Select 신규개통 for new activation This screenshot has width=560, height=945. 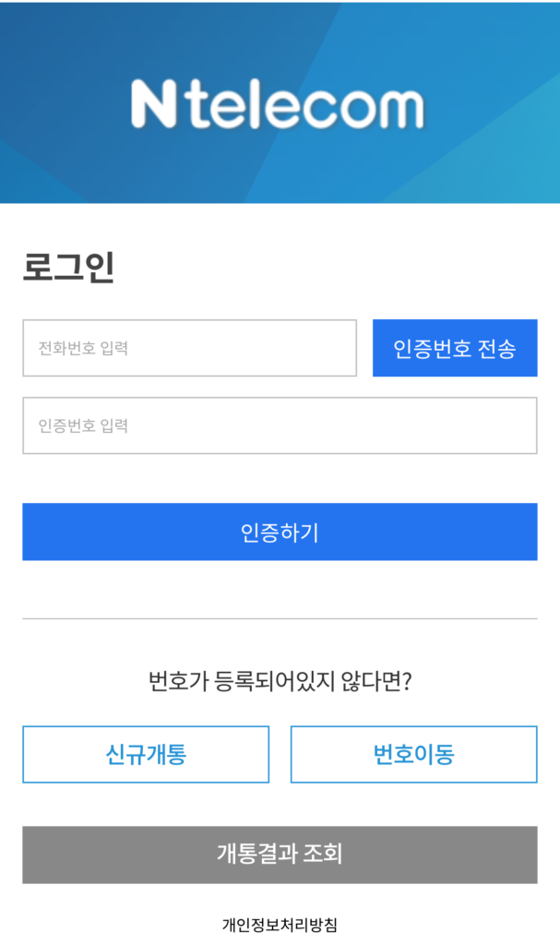pyautogui.click(x=146, y=754)
